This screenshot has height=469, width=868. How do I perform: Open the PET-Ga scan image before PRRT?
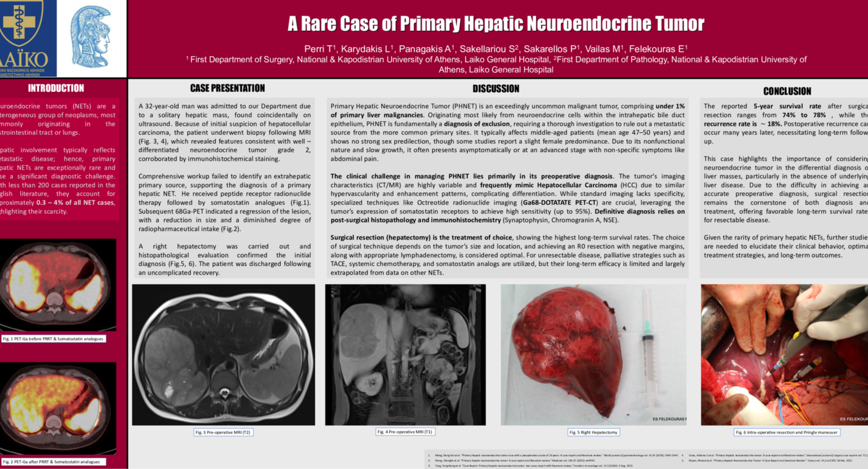click(x=58, y=285)
